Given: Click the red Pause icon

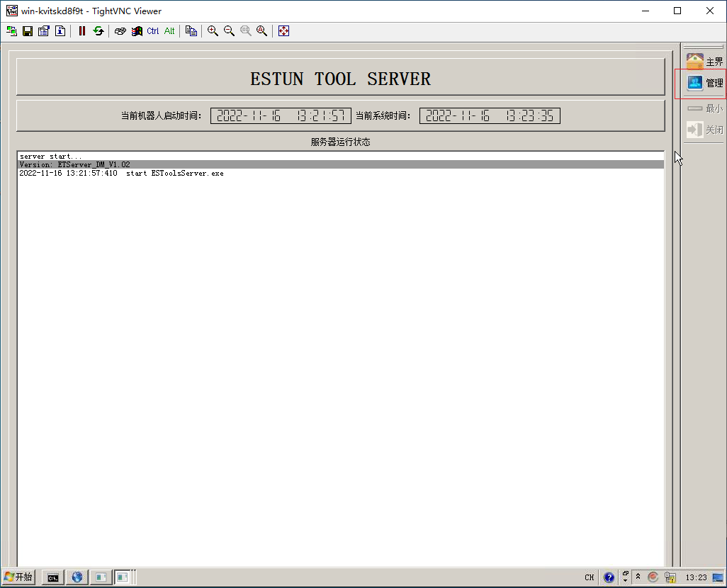Looking at the screenshot, I should click(x=82, y=31).
